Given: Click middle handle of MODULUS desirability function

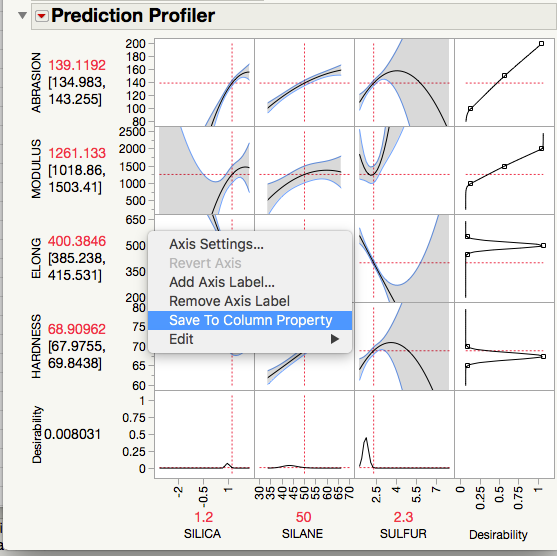Looking at the screenshot, I should point(504,166).
